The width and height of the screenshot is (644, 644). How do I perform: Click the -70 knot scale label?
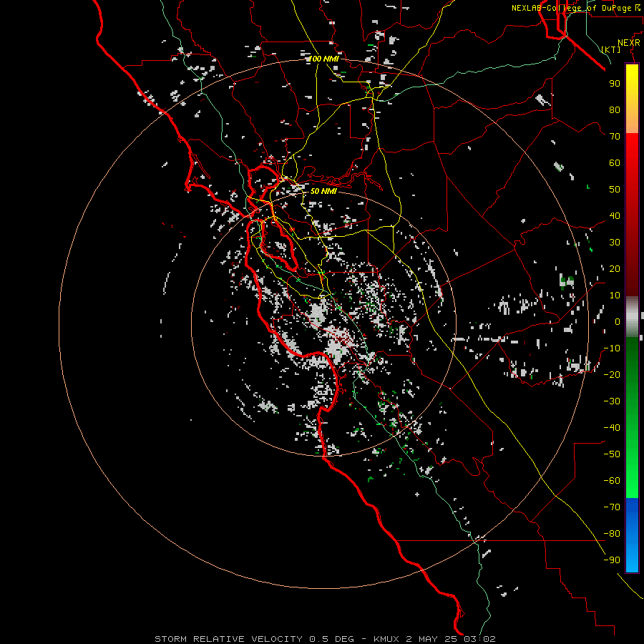pos(612,507)
